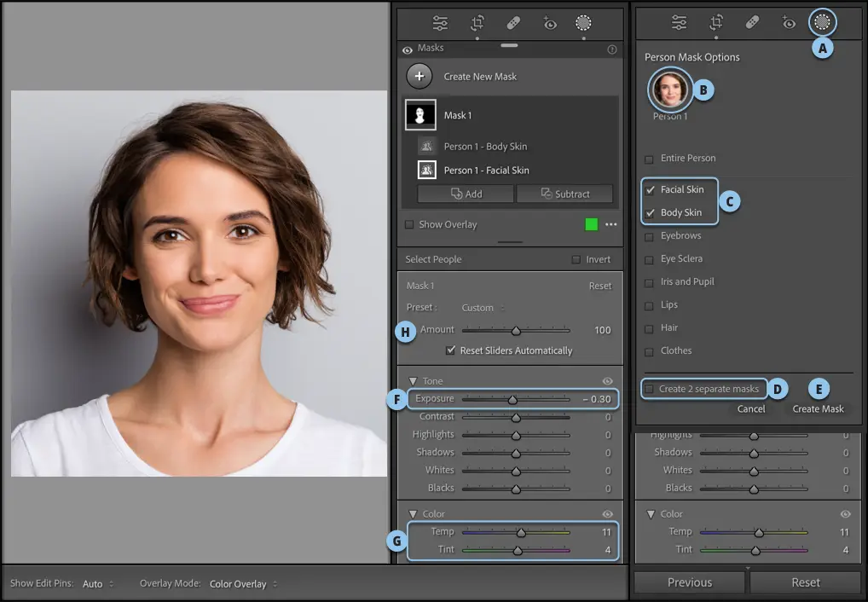Choose the Healing tool in middle panel
Viewport: 868px width, 602px height.
[513, 23]
